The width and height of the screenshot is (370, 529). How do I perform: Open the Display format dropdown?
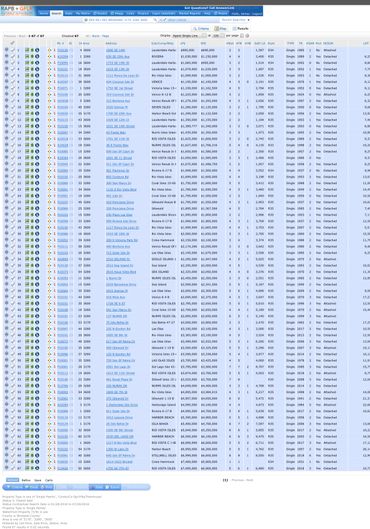point(189,36)
